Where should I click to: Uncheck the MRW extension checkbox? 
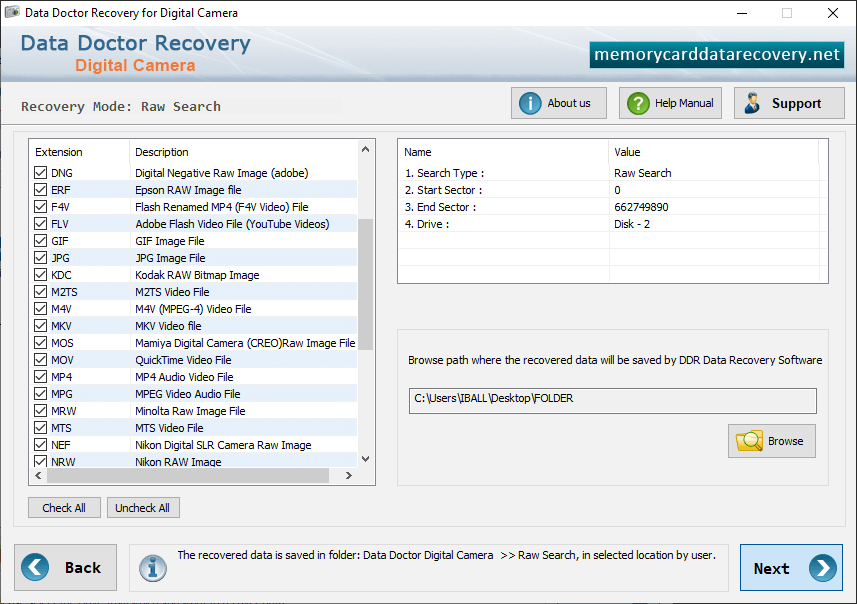(x=40, y=411)
